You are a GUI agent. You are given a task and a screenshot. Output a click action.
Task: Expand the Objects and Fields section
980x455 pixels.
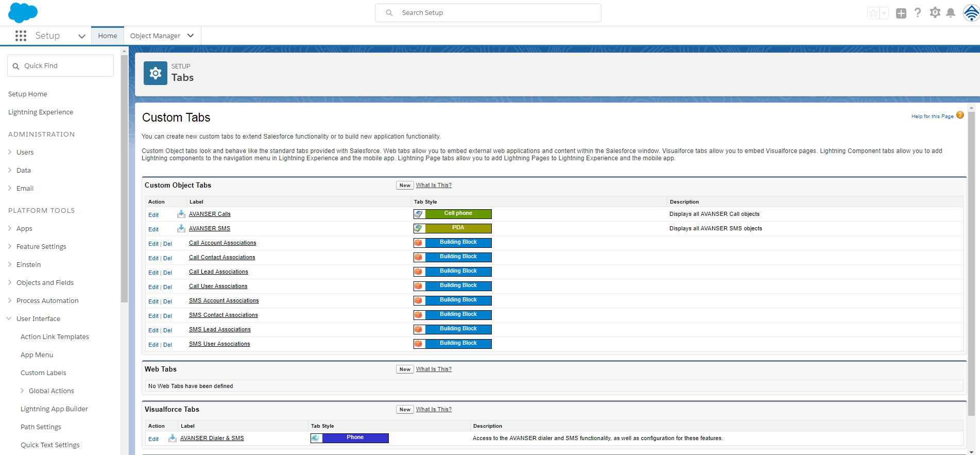point(10,282)
